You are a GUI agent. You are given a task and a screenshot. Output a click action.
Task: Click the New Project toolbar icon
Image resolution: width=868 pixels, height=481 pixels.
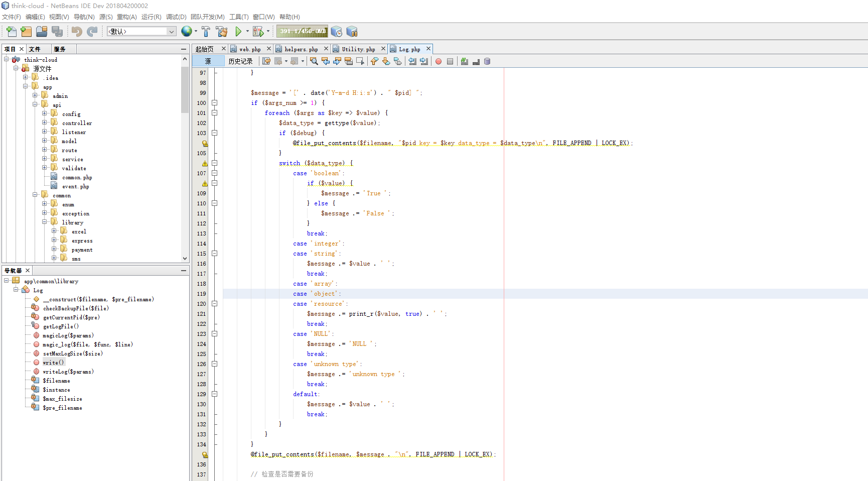click(26, 32)
